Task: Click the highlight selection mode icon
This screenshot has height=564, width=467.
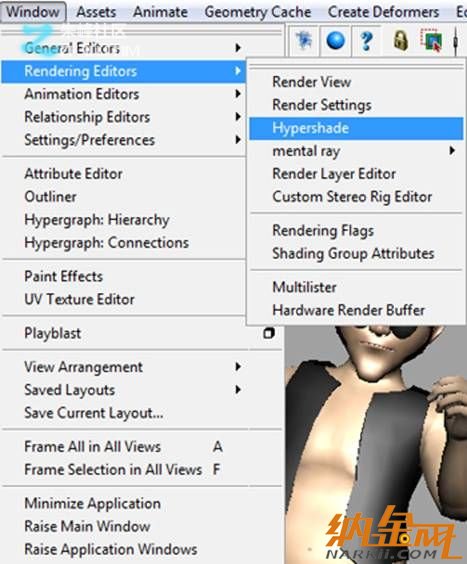Action: pyautogui.click(x=431, y=40)
